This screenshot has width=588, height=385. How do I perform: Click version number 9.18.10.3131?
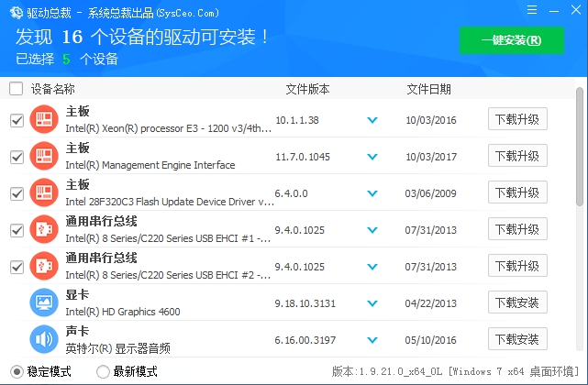coord(305,303)
